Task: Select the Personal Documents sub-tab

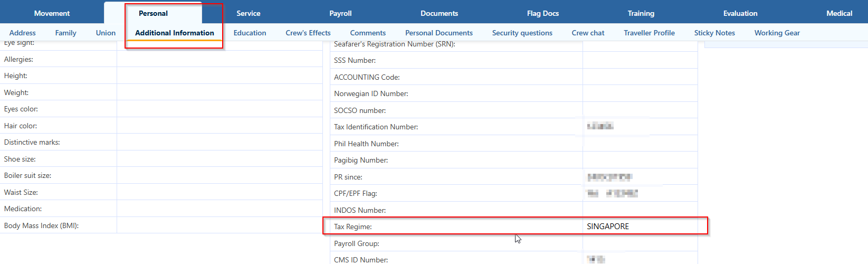Action: point(438,33)
